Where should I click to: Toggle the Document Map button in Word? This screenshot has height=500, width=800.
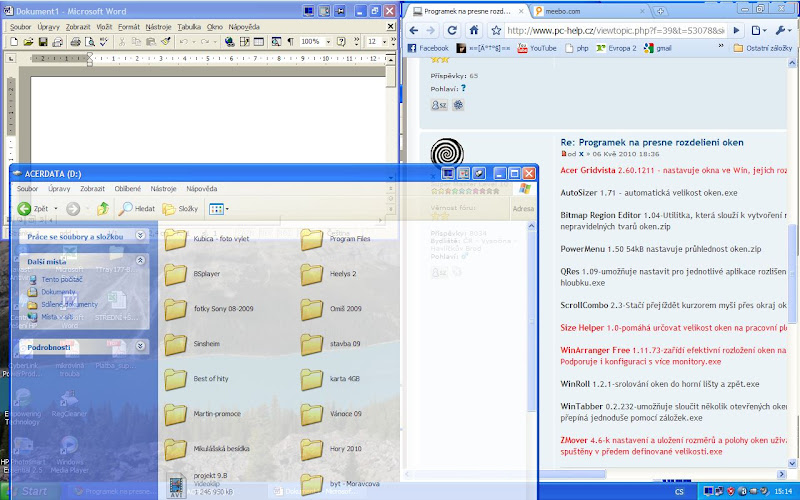[276, 42]
